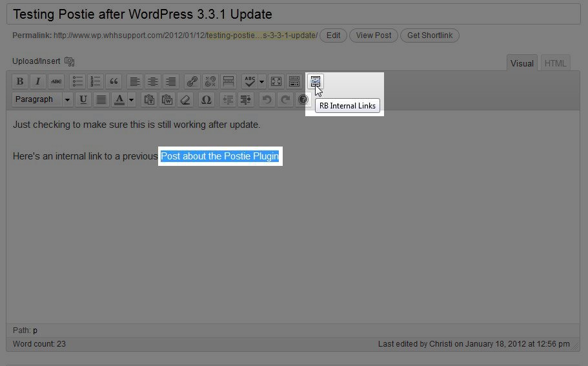Toggle bold formatting
This screenshot has height=366, width=588.
(x=20, y=81)
